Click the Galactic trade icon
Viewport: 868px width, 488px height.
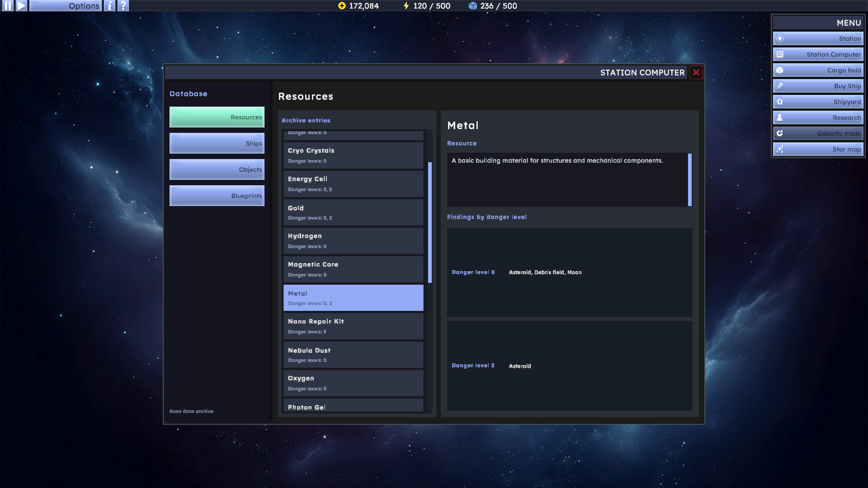pyautogui.click(x=780, y=133)
